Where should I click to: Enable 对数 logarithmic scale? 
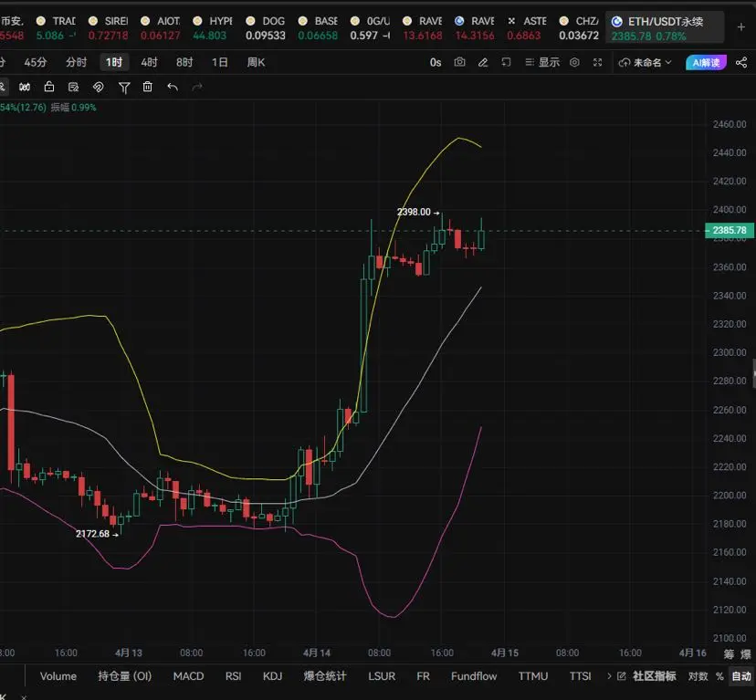[x=698, y=676]
